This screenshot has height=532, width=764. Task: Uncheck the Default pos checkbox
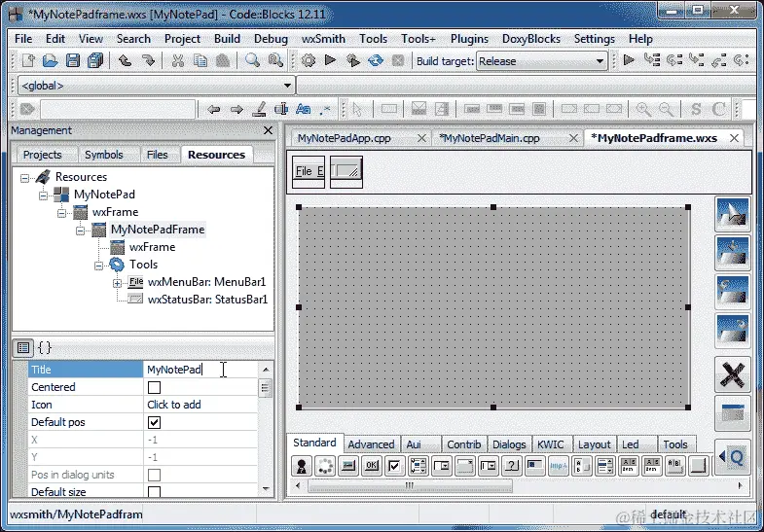pos(154,422)
